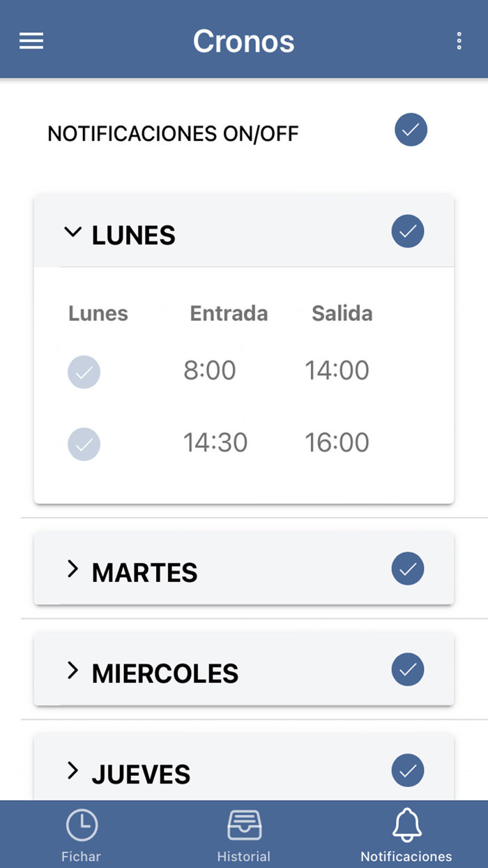
Task: Collapse the LUNES section
Action: pyautogui.click(x=73, y=232)
